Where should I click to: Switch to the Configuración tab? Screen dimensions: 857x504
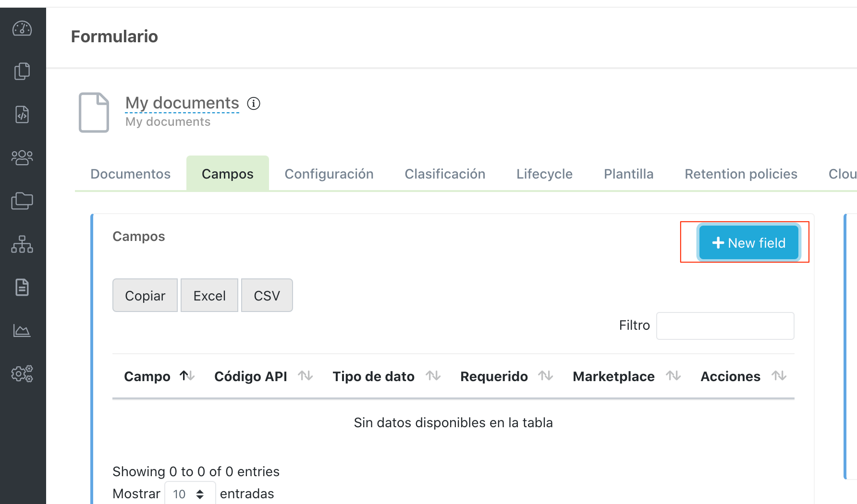(329, 174)
